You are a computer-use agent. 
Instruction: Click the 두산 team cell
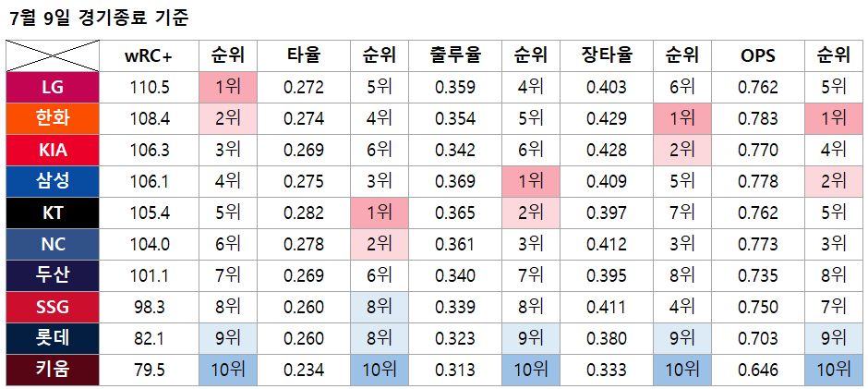54,274
